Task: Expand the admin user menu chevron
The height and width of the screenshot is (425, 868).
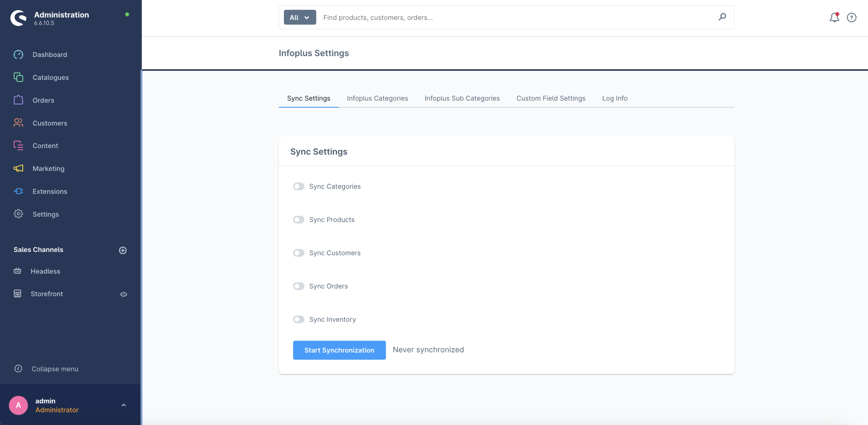Action: 123,405
